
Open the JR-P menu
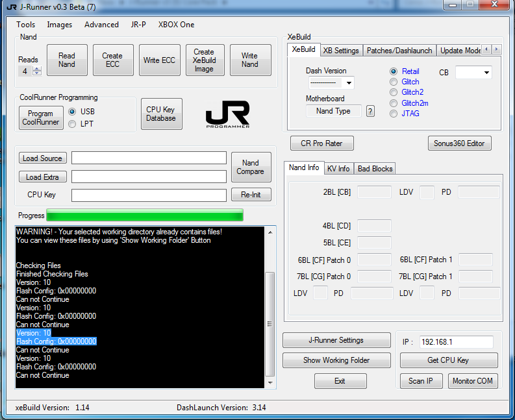[138, 25]
